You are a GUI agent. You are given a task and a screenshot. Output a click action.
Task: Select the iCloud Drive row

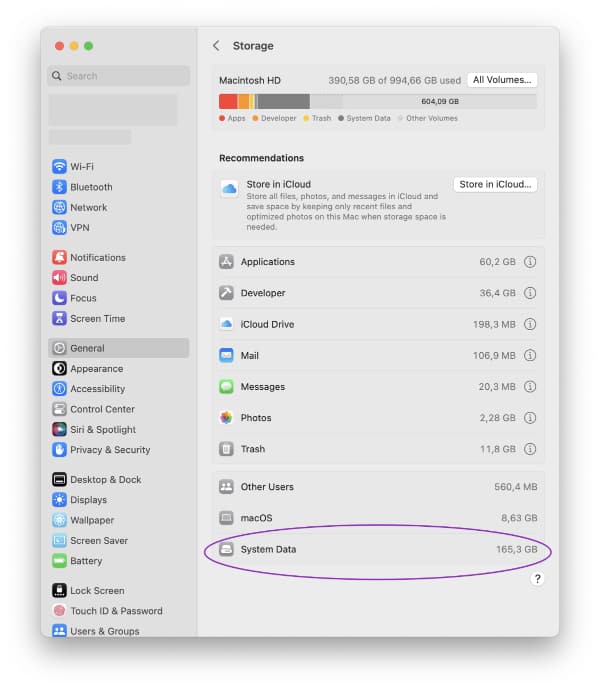point(378,324)
